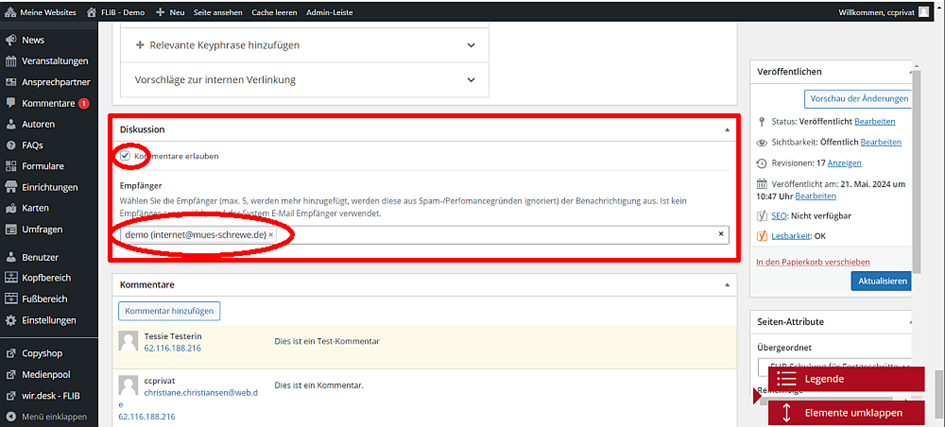Click In den Papierkorb verschieben link
The image size is (945, 427).
click(812, 261)
